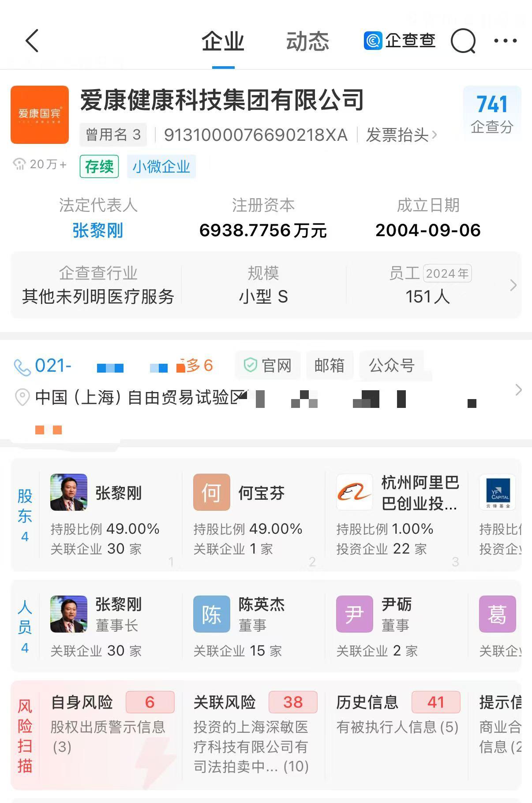Switch to the 企业 tab

(x=223, y=41)
